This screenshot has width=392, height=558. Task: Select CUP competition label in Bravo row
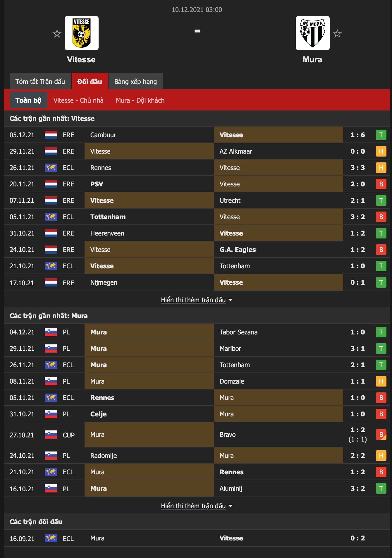(69, 435)
